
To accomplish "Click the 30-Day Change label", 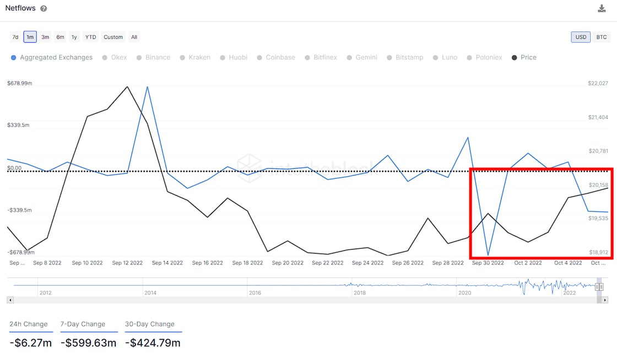I will (x=149, y=324).
